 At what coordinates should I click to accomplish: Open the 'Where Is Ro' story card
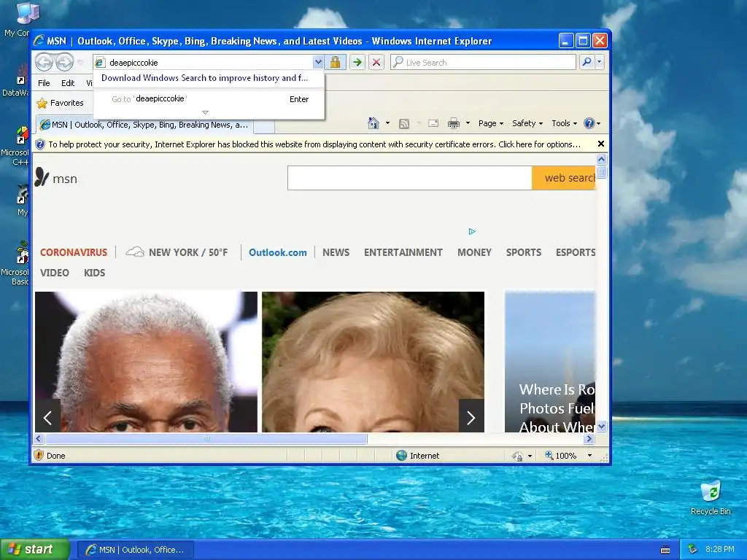point(550,362)
